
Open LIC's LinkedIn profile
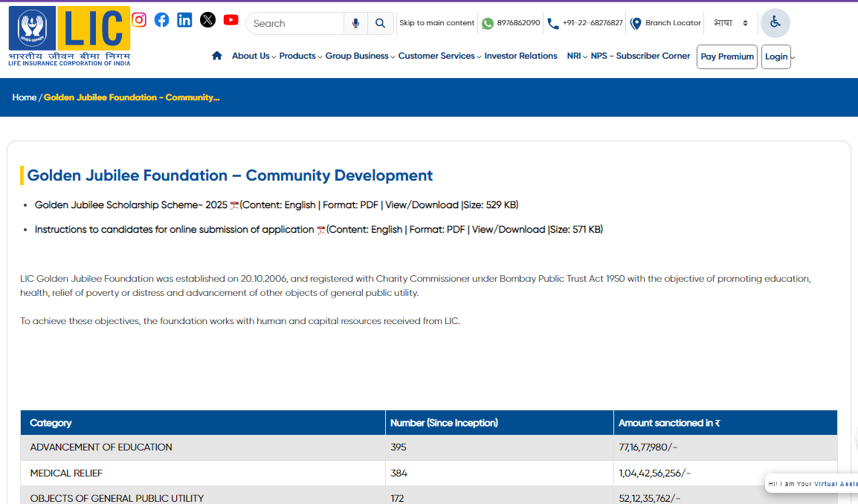184,20
